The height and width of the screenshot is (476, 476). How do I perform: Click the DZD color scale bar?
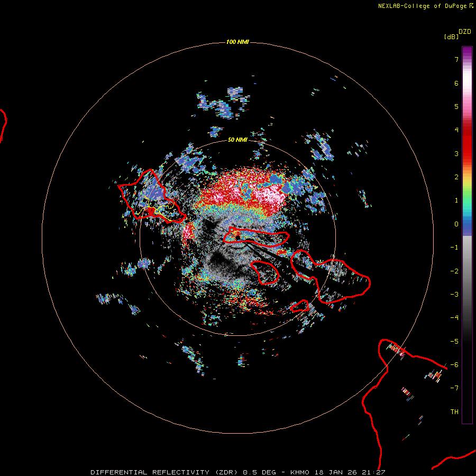(x=467, y=235)
